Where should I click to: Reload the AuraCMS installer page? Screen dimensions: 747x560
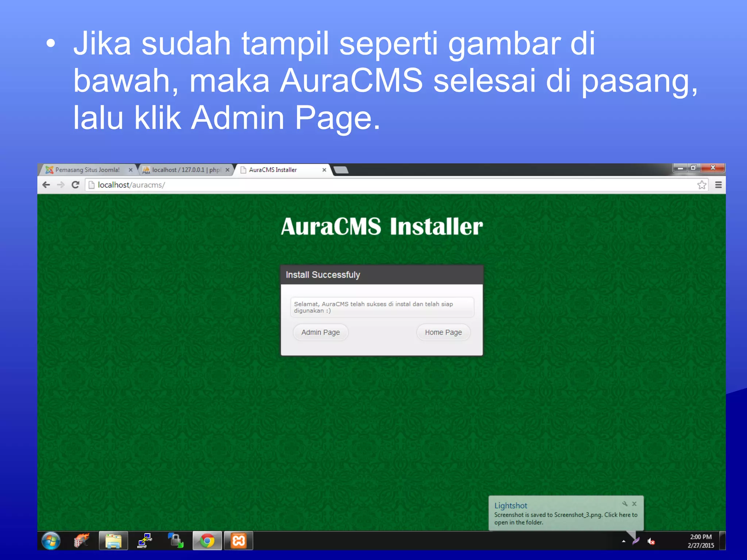[76, 185]
